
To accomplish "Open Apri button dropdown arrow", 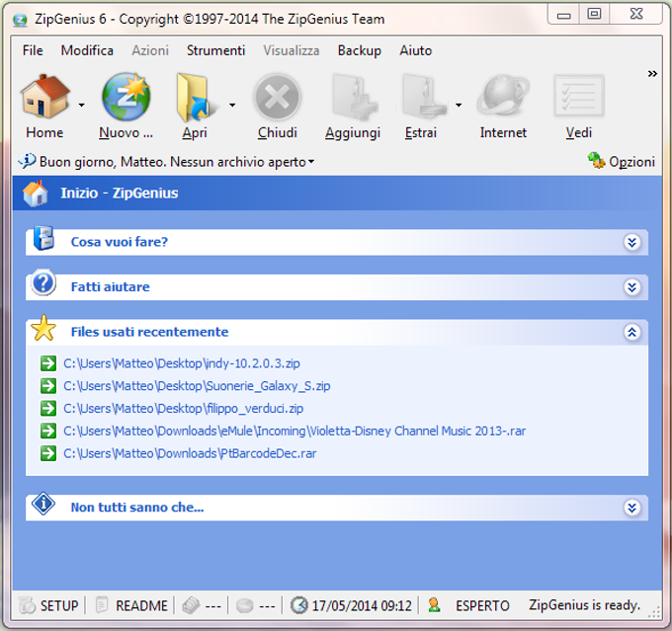I will 232,105.
